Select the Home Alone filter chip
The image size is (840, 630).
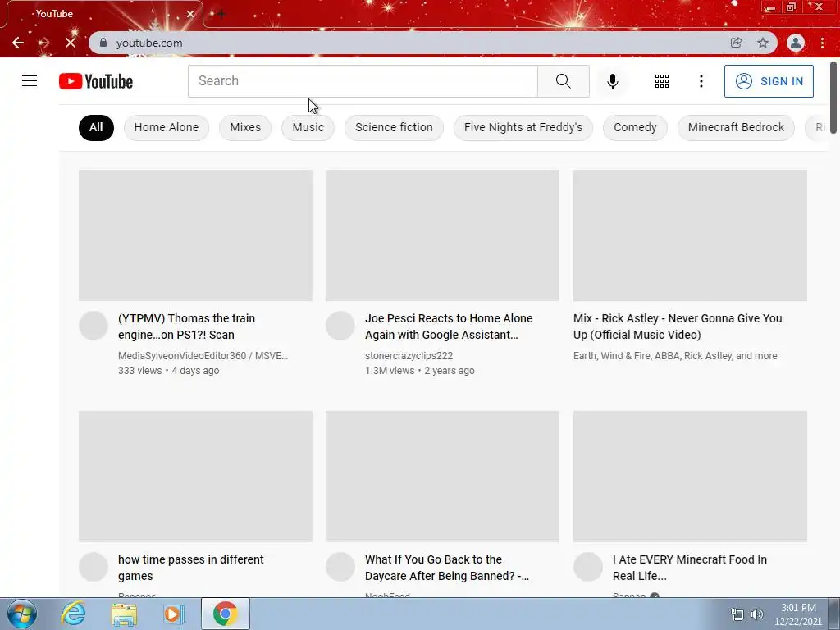pos(166,127)
